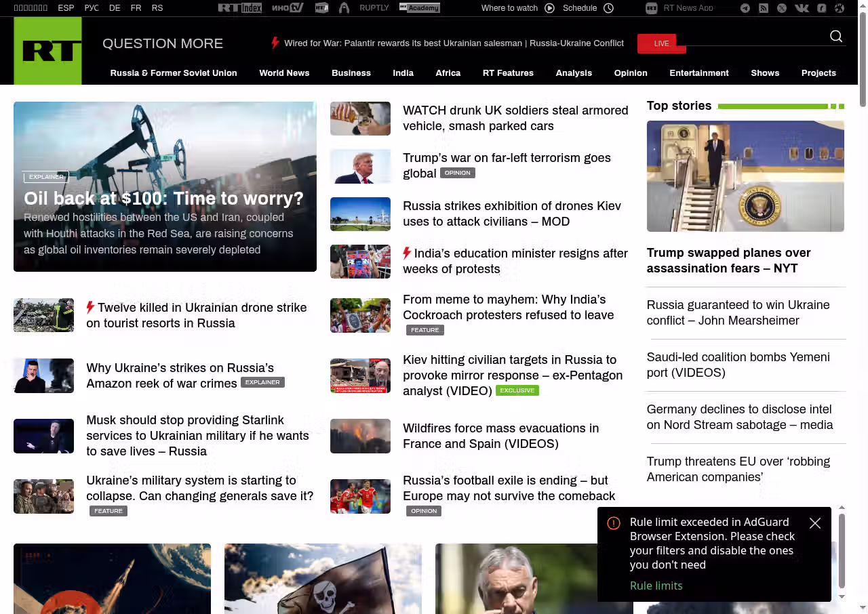This screenshot has width=868, height=614.
Task: Open the RT Academy logo link
Action: pyautogui.click(x=420, y=8)
